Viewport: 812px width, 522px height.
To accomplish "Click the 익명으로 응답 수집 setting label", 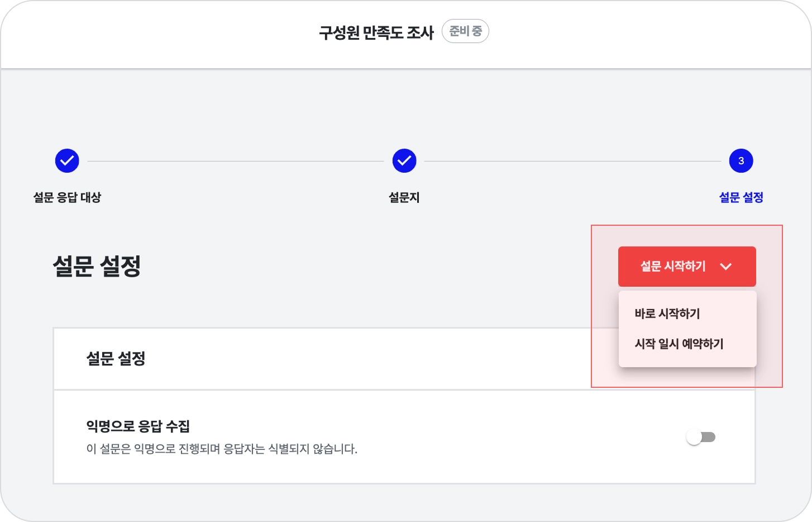I will click(138, 426).
